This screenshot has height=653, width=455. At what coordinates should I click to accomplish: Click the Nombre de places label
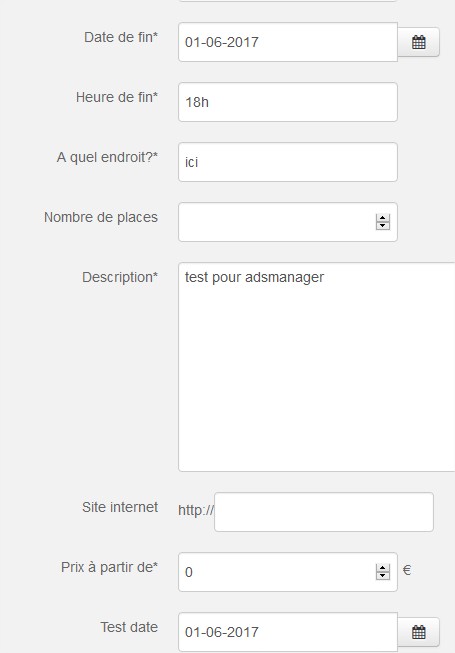point(101,217)
